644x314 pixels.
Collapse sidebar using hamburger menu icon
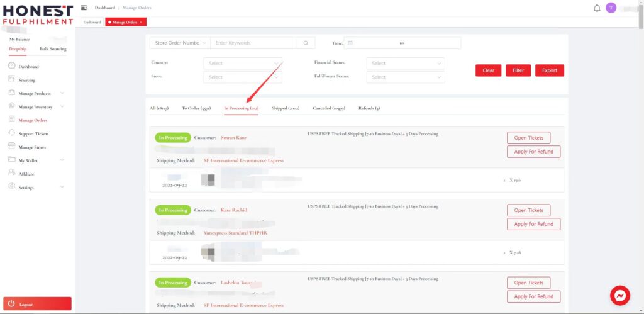coord(84,8)
